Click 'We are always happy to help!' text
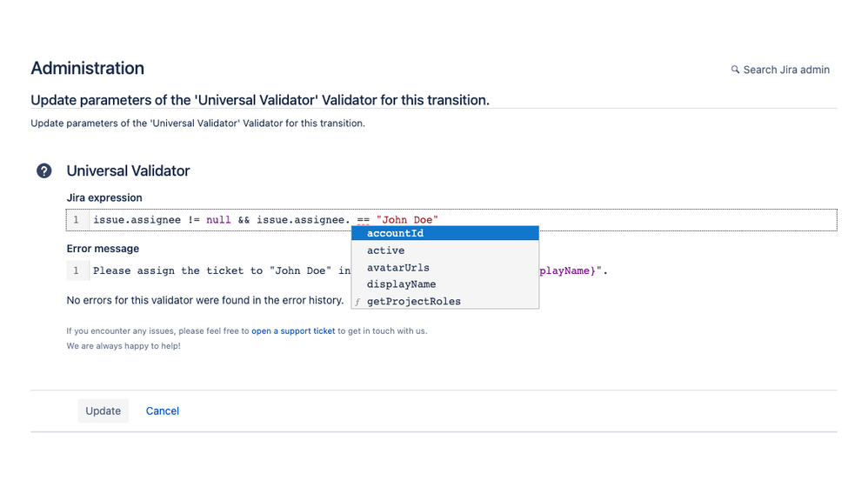868x494 pixels. tap(124, 346)
